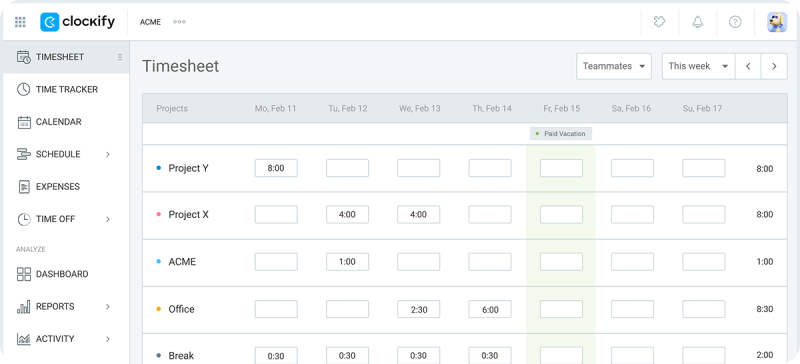
Task: Click the Time Off sidebar icon
Action: (23, 219)
